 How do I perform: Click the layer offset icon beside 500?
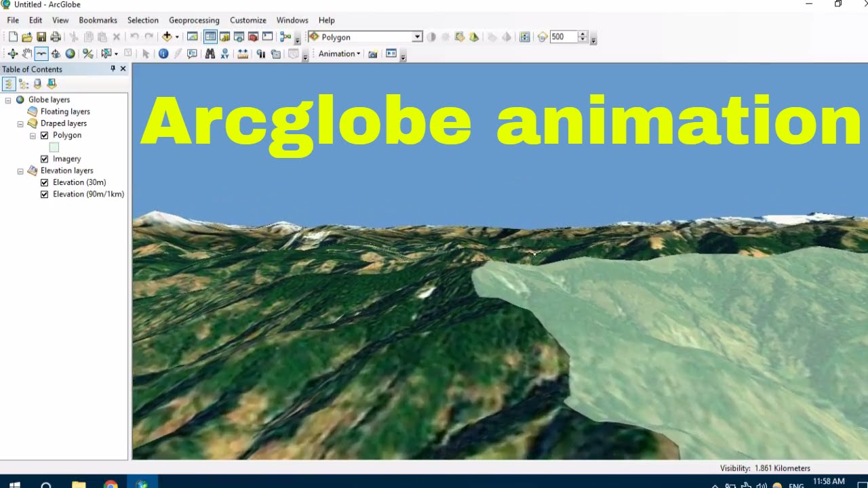542,37
